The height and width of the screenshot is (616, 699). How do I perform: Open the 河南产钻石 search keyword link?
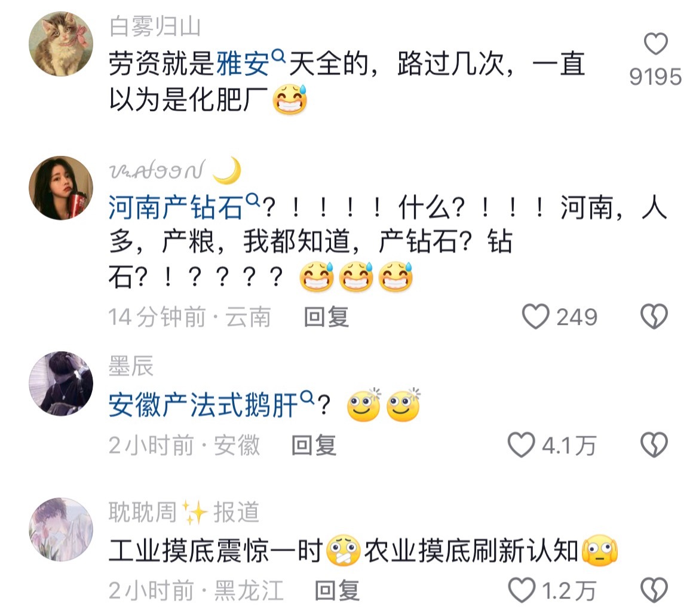coord(176,208)
